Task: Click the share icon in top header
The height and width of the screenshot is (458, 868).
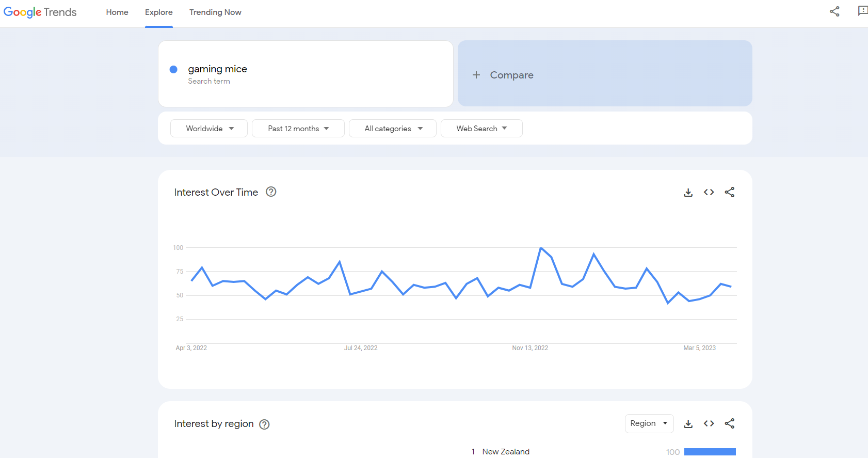Action: coord(834,11)
